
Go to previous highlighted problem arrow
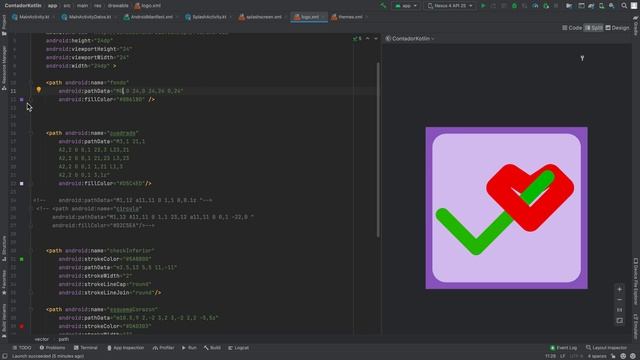pyautogui.click(x=367, y=38)
